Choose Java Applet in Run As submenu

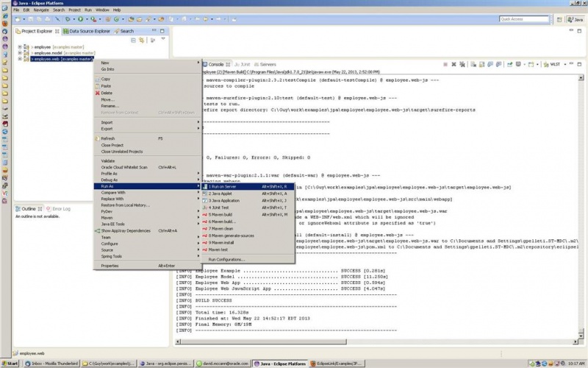point(248,194)
